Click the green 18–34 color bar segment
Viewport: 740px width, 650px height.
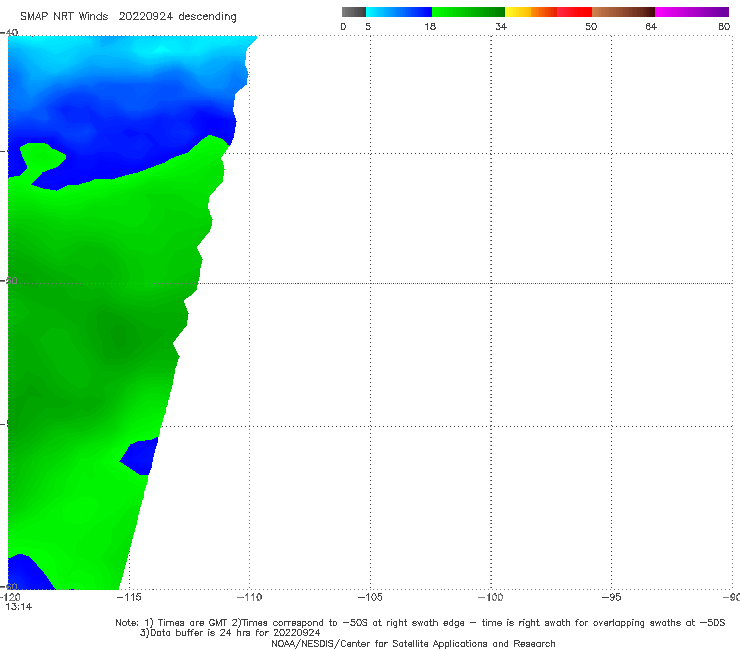click(x=468, y=12)
